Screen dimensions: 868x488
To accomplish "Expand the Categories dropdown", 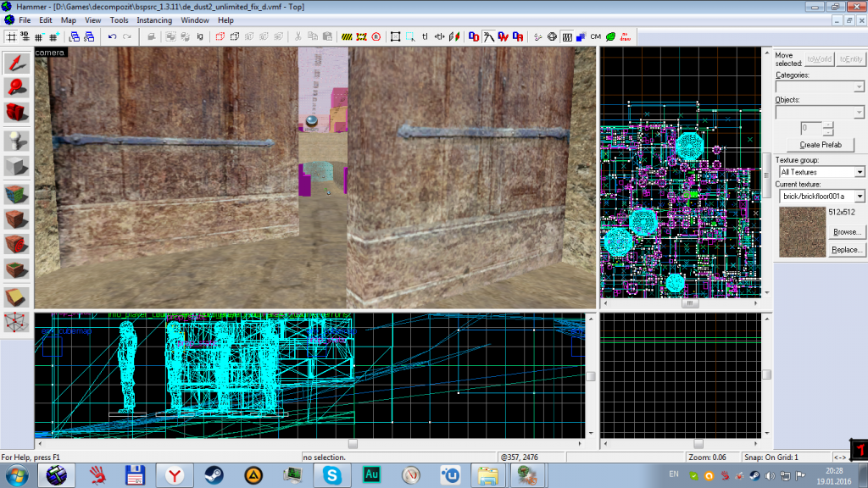I will pos(859,87).
